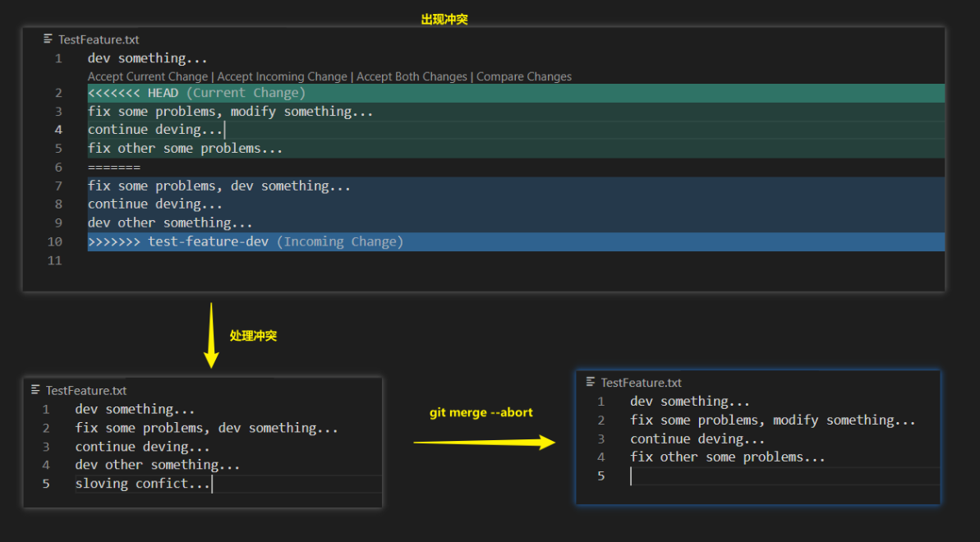Click the 出现冲突 heading label

443,18
